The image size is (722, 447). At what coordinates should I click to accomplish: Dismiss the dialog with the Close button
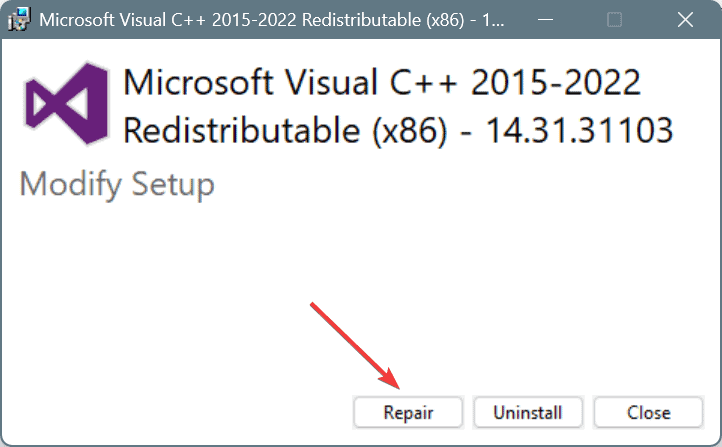click(648, 412)
